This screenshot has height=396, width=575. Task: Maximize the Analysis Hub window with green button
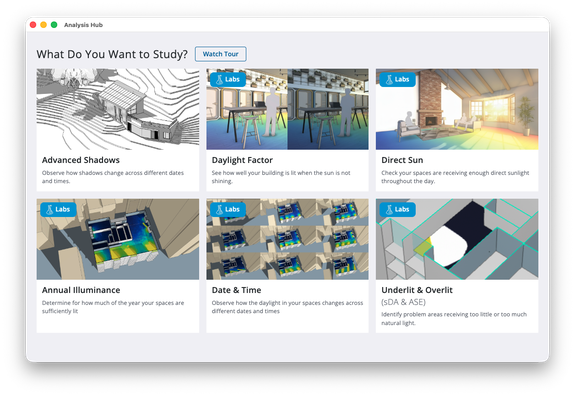pos(54,25)
